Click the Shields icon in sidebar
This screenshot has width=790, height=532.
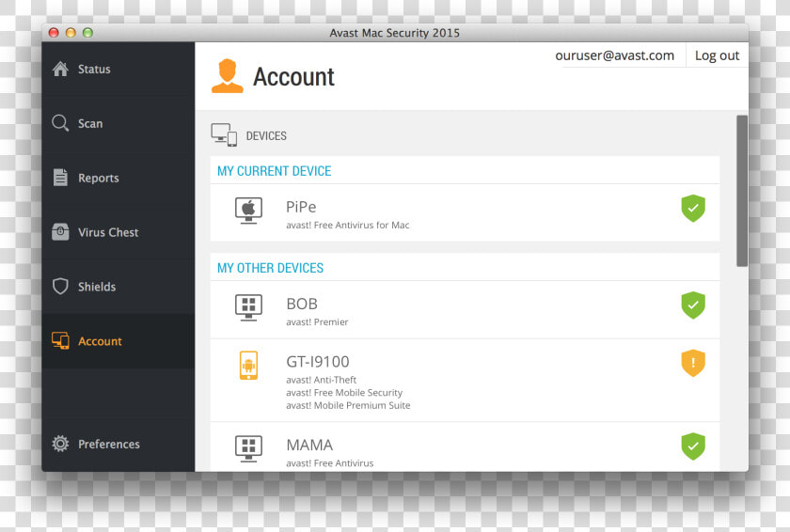(60, 286)
